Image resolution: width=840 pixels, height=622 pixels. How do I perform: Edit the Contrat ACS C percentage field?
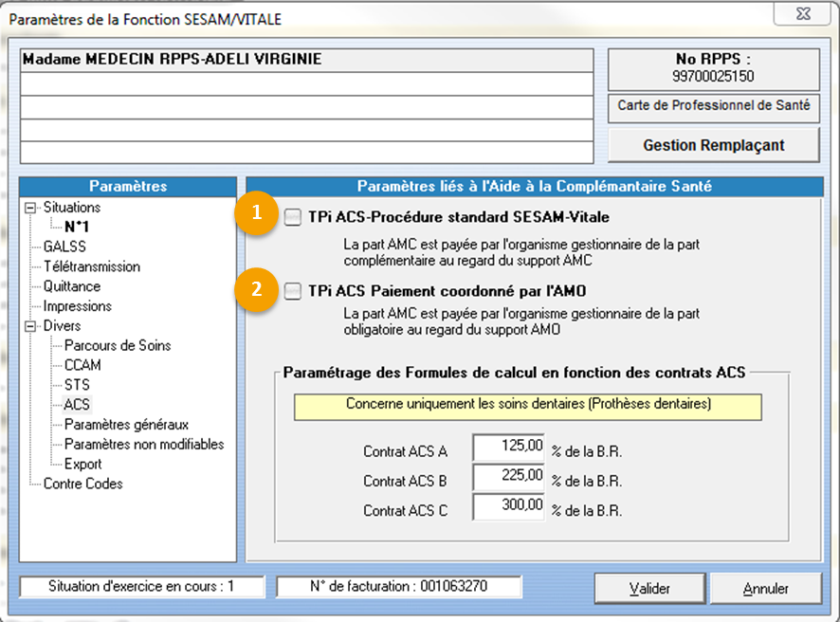pos(508,506)
